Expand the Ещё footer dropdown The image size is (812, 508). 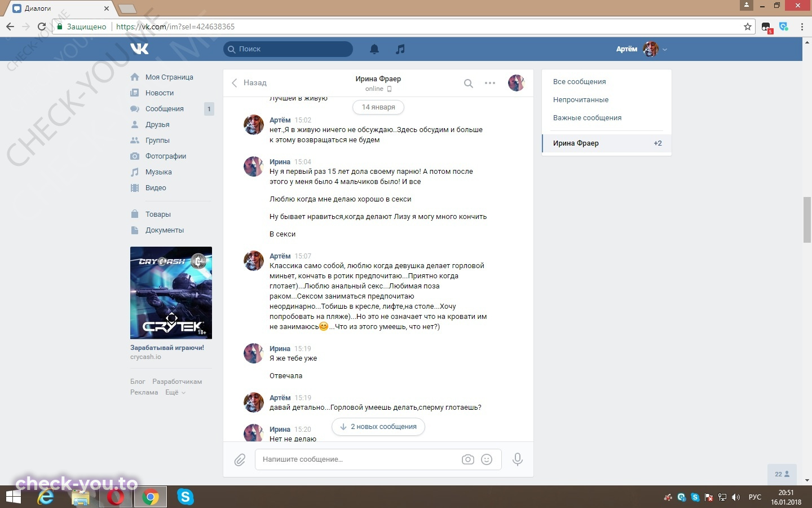click(175, 392)
